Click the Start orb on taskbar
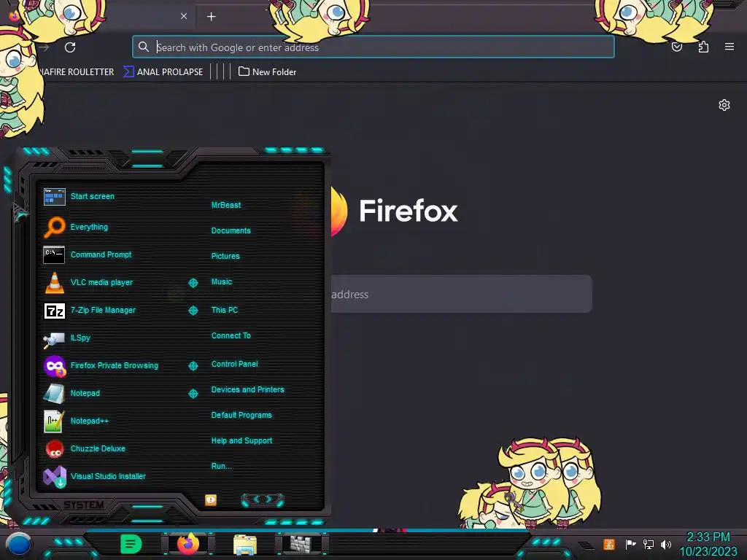 point(18,545)
